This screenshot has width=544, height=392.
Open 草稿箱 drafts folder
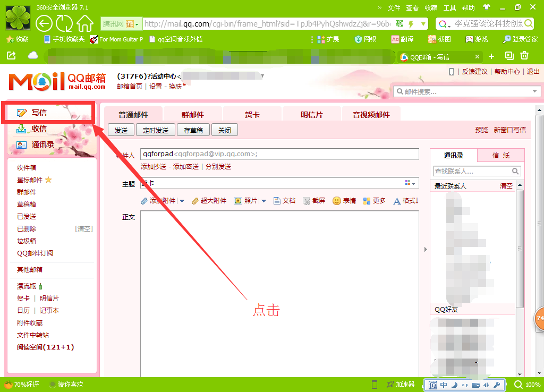pos(27,204)
